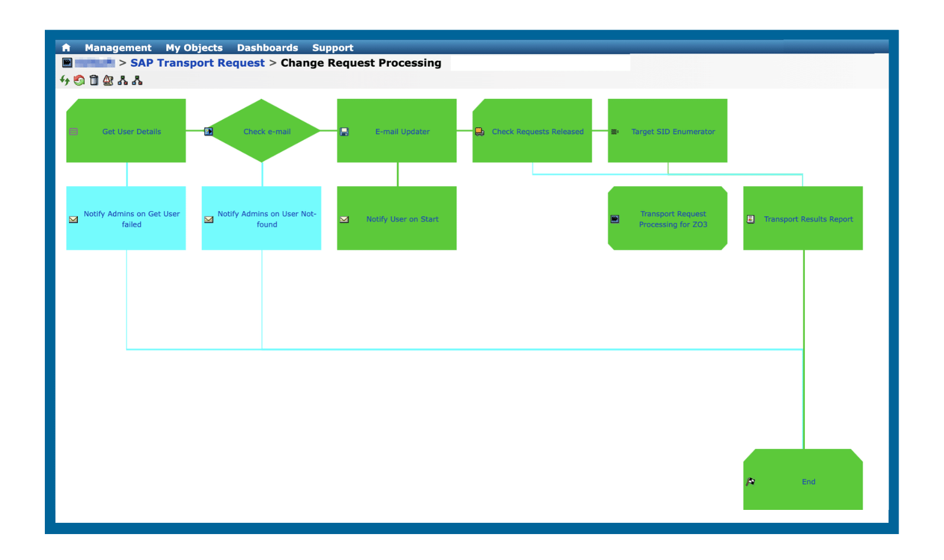Click the disk icon inside E-mail Updater node
Viewport: 944px width, 560px height.
tap(344, 131)
